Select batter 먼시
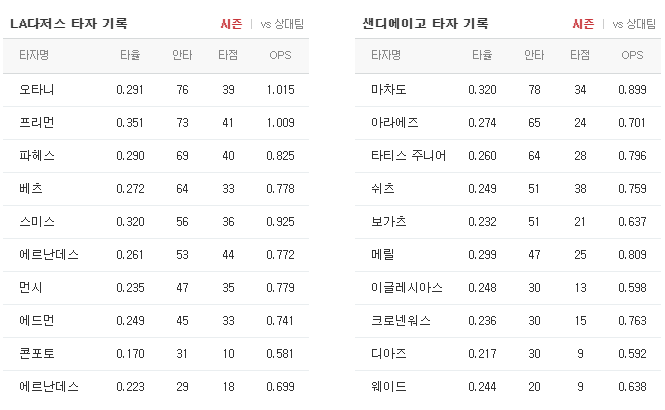 click(31, 287)
